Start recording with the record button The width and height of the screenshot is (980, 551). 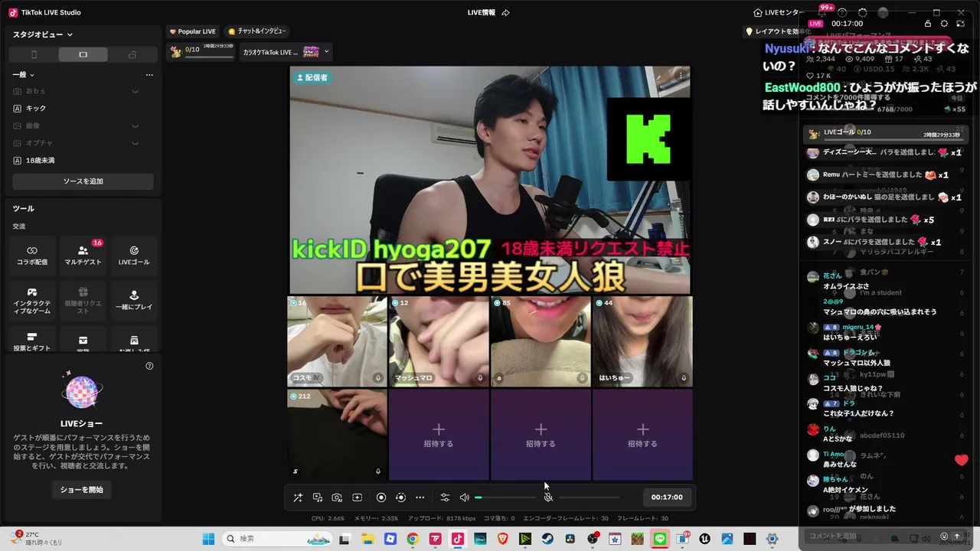point(381,497)
